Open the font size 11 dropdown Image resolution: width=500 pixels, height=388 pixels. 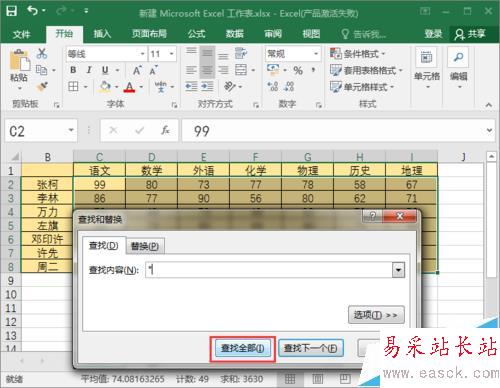click(x=172, y=54)
